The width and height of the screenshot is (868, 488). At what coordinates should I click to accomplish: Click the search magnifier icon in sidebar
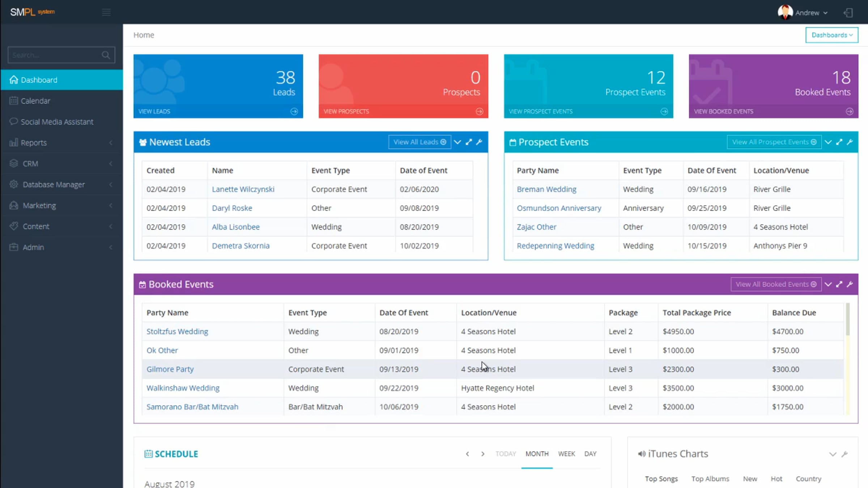106,55
